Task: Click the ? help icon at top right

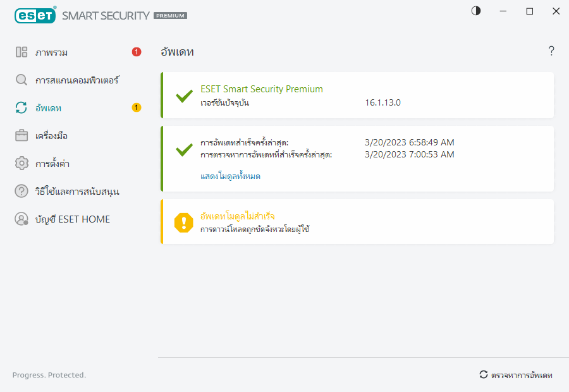Action: 551,51
